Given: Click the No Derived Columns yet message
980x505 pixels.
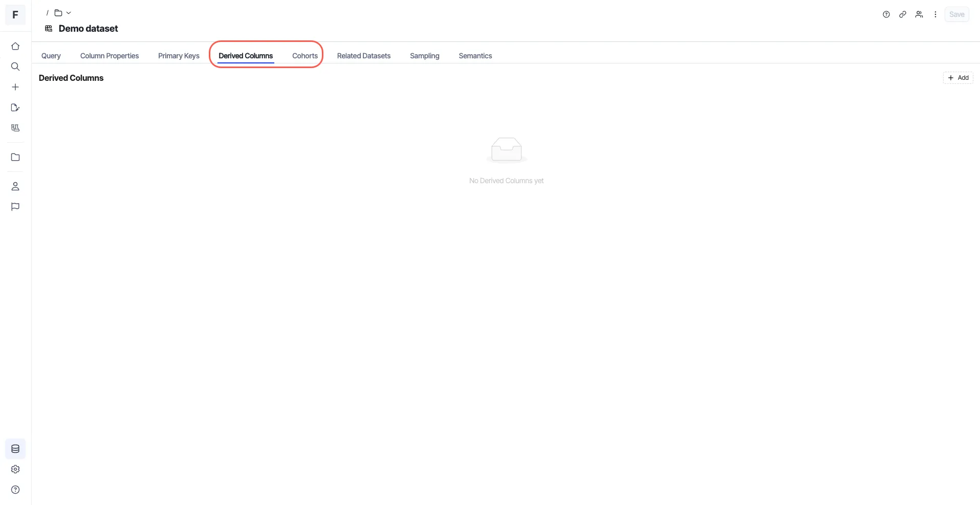Looking at the screenshot, I should coord(507,181).
